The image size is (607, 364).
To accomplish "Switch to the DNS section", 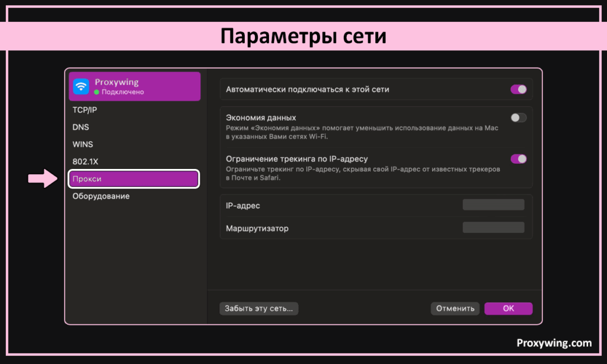I will click(81, 127).
